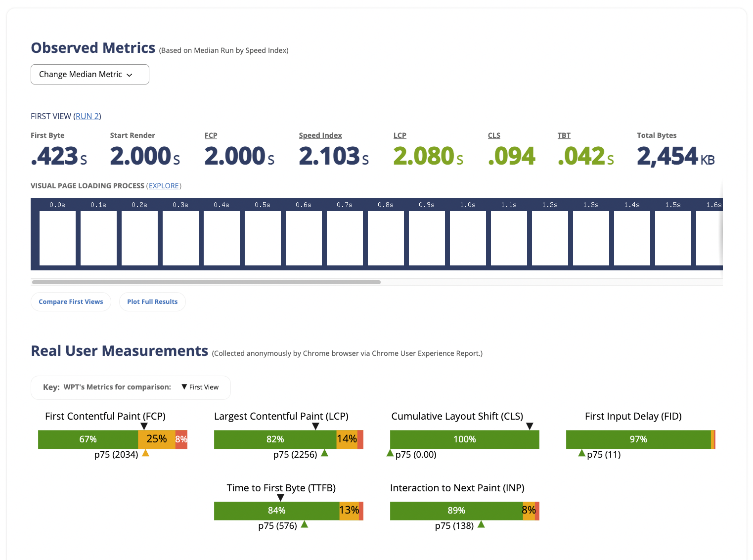Click the 2.103 s Speed Index value
The height and width of the screenshot is (560, 753).
(x=334, y=156)
